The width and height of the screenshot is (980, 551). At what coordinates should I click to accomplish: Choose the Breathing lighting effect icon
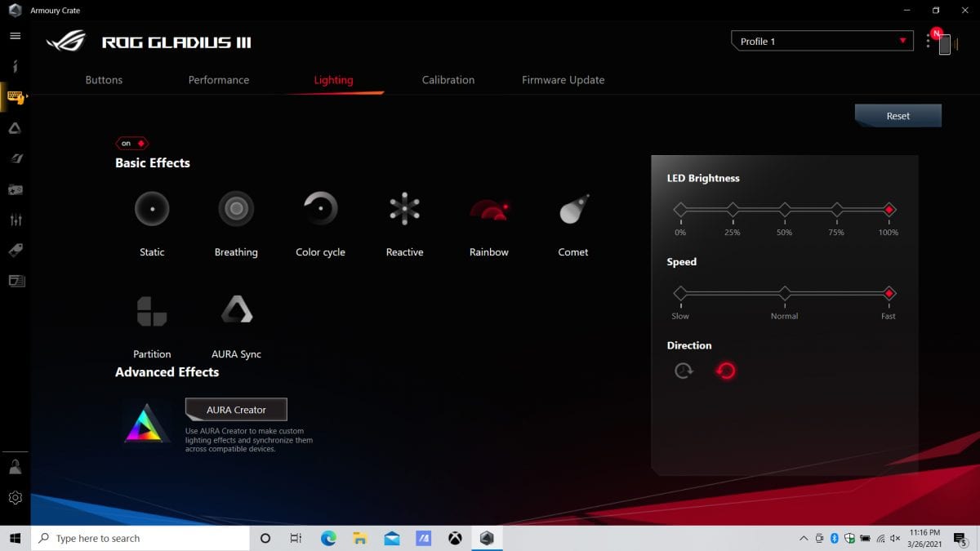click(236, 209)
